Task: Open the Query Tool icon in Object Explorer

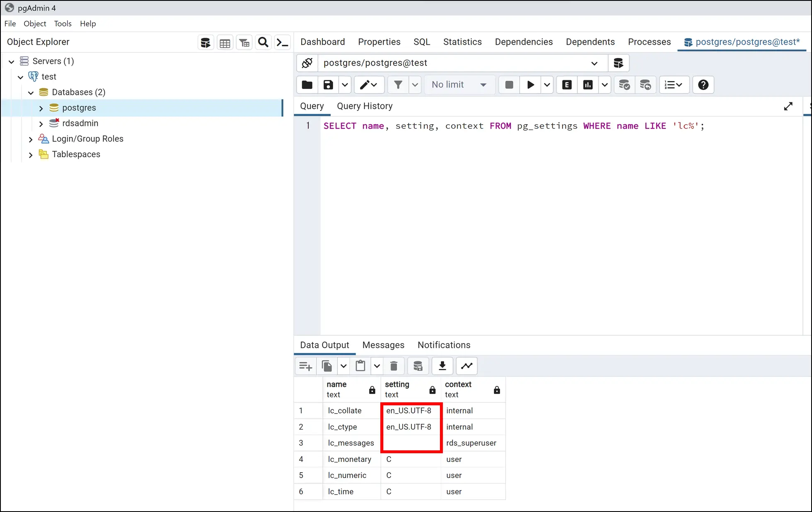Action: (205, 42)
